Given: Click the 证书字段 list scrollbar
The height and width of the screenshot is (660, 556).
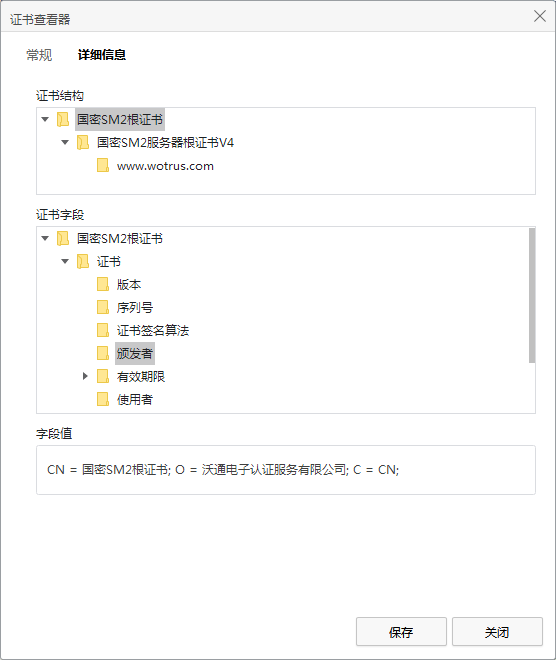Looking at the screenshot, I should click(532, 295).
